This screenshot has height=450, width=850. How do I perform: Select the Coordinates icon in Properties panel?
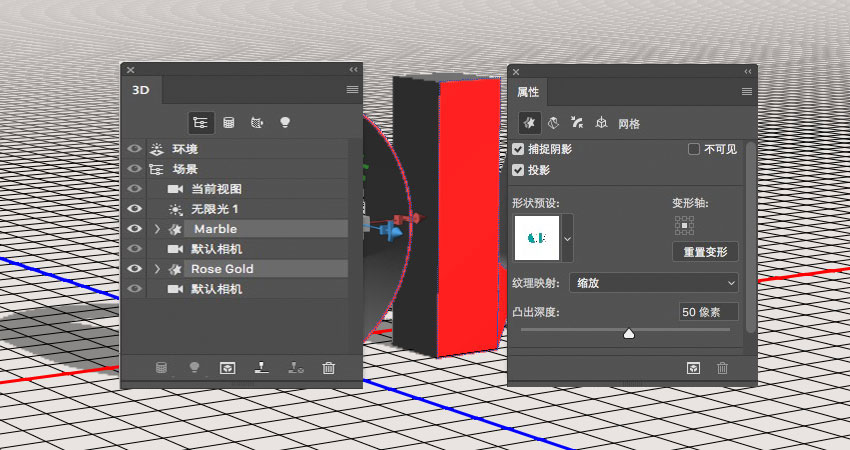[x=601, y=124]
